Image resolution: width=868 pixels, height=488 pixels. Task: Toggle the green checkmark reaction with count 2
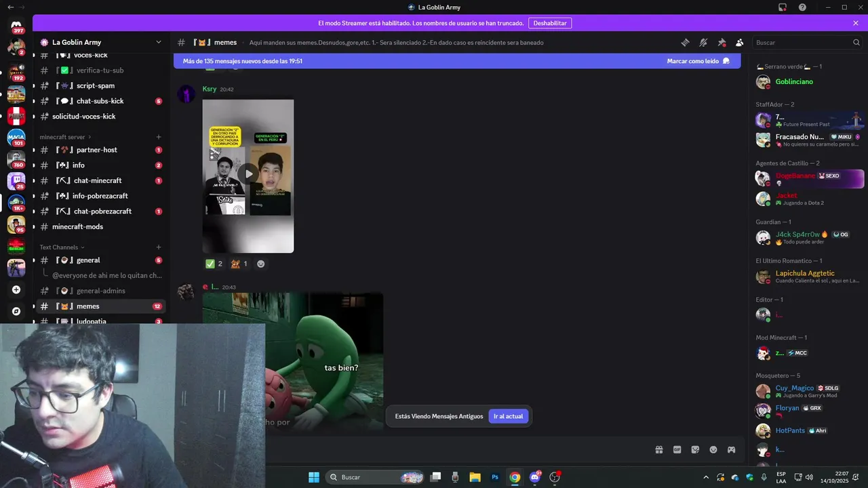[x=214, y=264]
